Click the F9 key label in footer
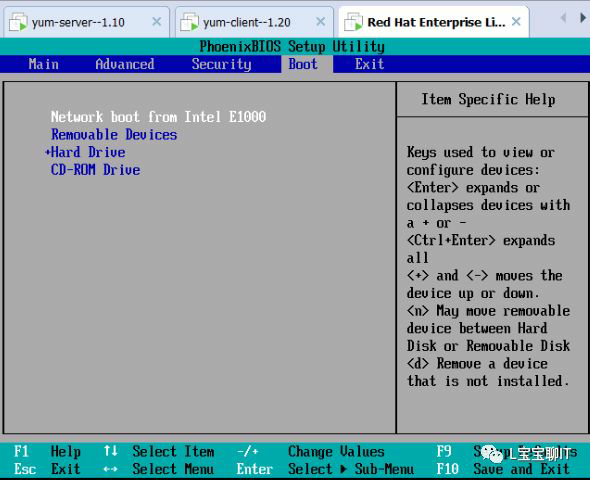 [444, 451]
